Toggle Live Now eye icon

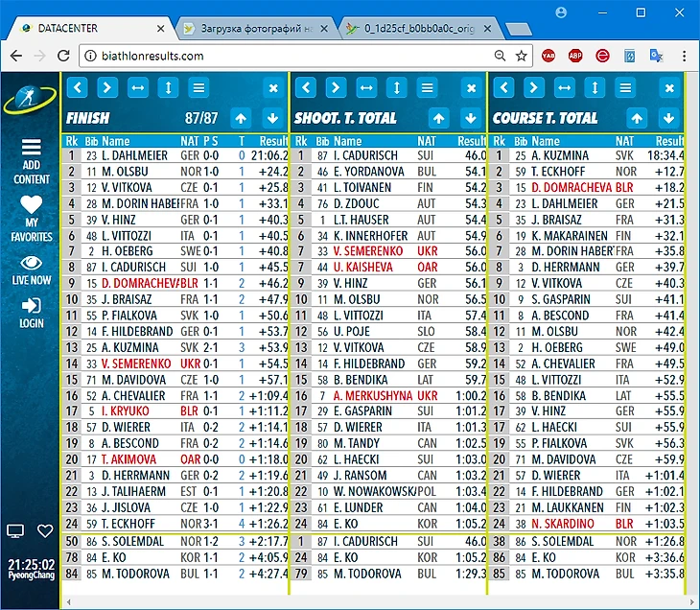pos(31,269)
